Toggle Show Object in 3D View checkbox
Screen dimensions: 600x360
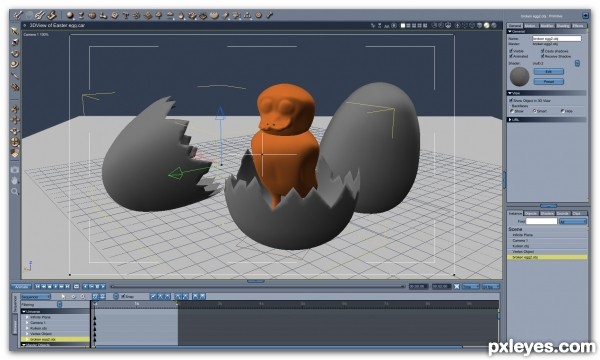pyautogui.click(x=511, y=100)
